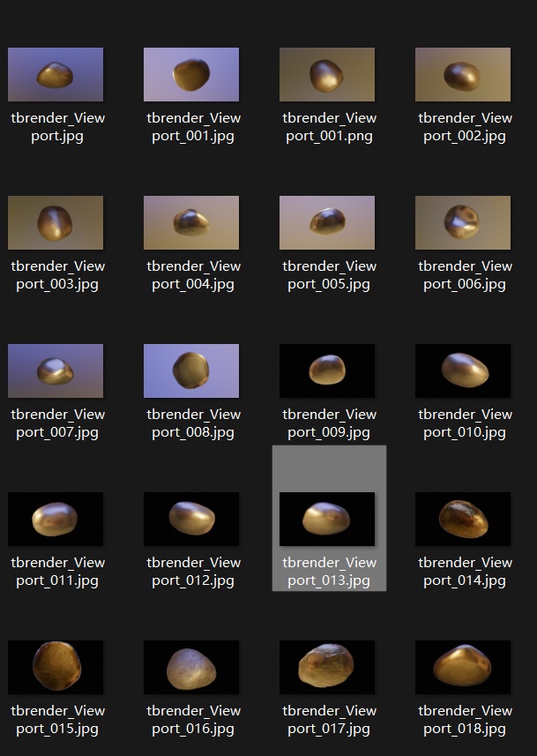Select the tbrender_Viewport_017.jpg thumbnail image

pos(327,667)
